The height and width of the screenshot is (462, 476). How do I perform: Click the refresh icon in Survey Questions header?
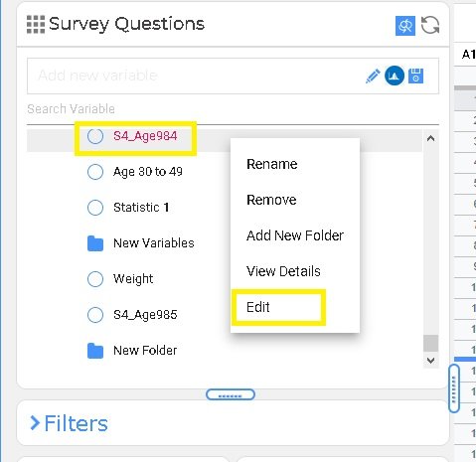tap(430, 25)
